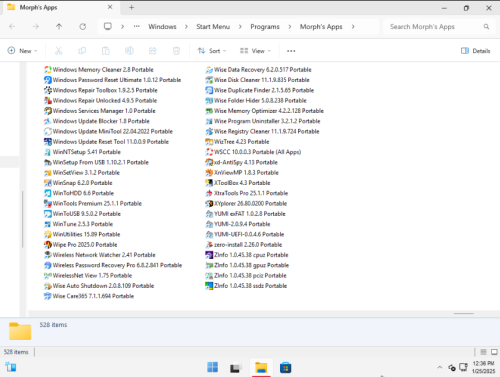500x377 pixels.
Task: Expand chevron after Morph's Apps breadcrumb
Action: (x=353, y=27)
